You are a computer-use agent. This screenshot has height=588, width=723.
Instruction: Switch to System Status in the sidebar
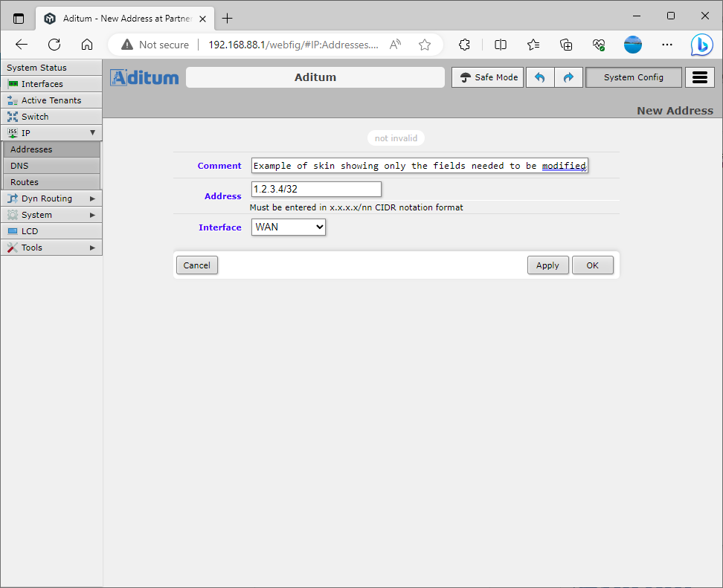51,67
